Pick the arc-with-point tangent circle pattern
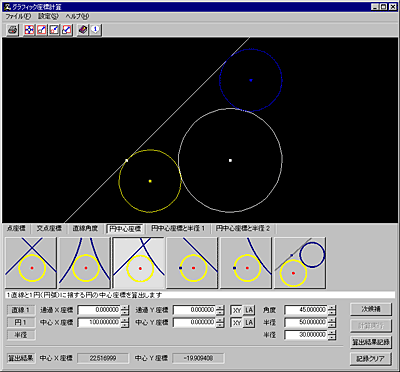400x372 pixels. pos(246,263)
